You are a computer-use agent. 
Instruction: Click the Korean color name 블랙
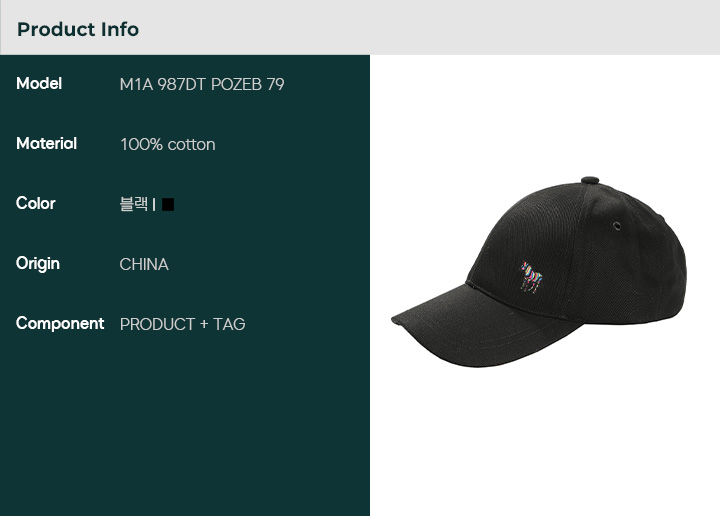pyautogui.click(x=134, y=204)
